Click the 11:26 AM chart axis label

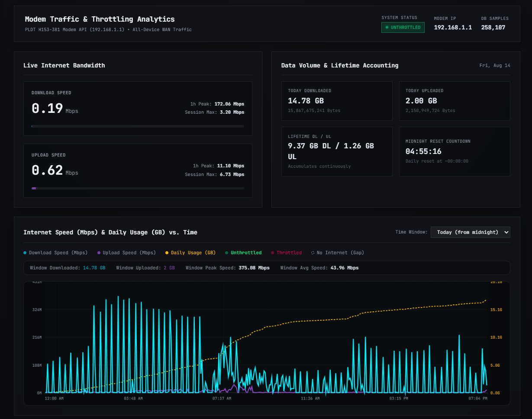(310, 398)
